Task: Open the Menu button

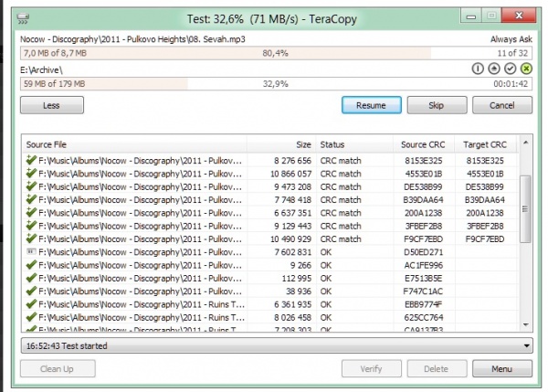Action: (x=502, y=368)
